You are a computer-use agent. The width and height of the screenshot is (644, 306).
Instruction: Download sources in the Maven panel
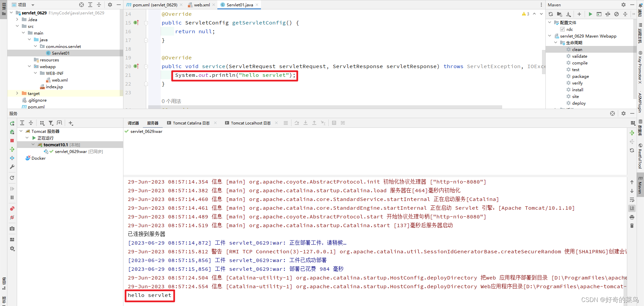568,14
